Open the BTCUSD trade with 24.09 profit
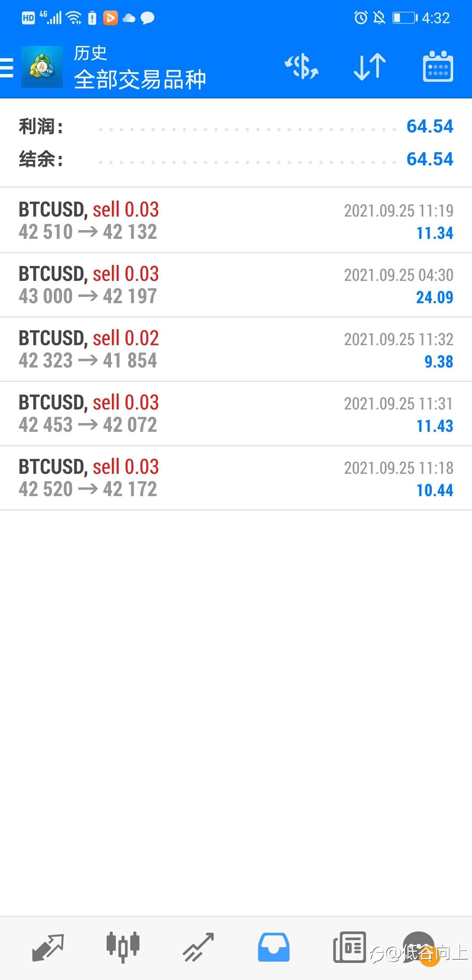Image resolution: width=472 pixels, height=980 pixels. point(236,285)
